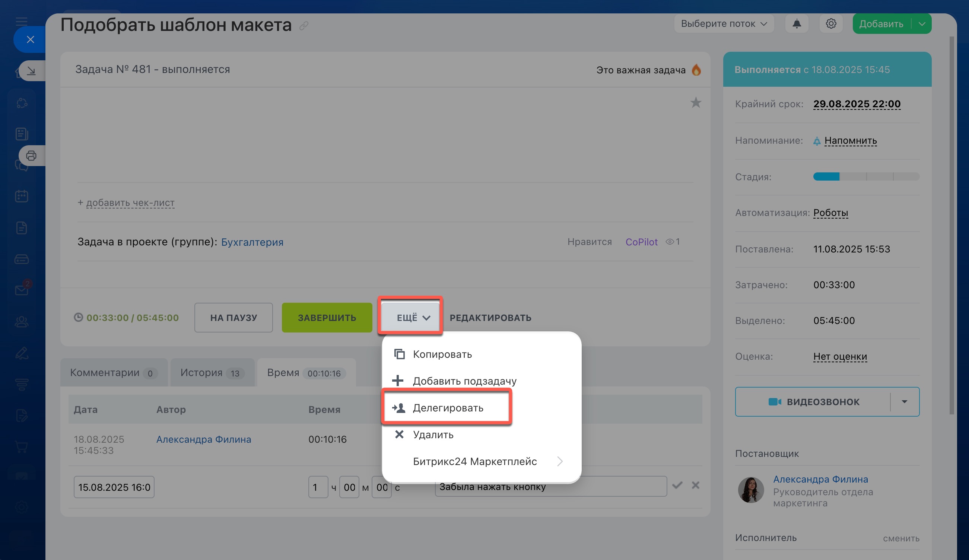
Task: Click добавить чек-лист link
Action: (130, 203)
